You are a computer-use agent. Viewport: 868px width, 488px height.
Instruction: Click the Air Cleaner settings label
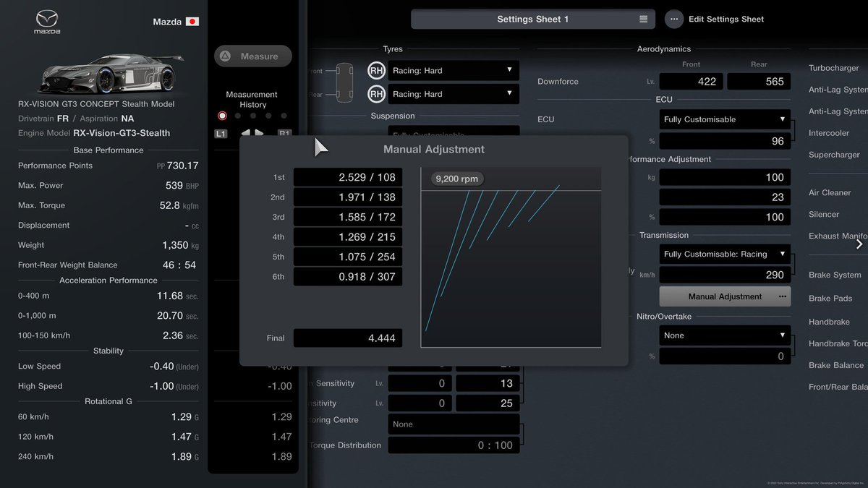tap(830, 193)
